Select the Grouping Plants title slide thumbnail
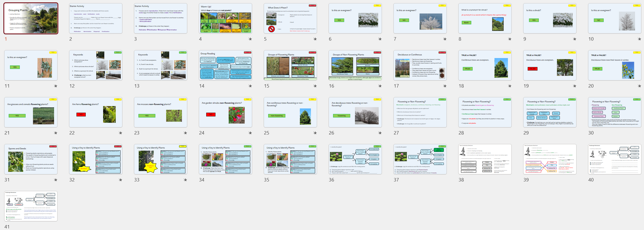 pos(31,18)
